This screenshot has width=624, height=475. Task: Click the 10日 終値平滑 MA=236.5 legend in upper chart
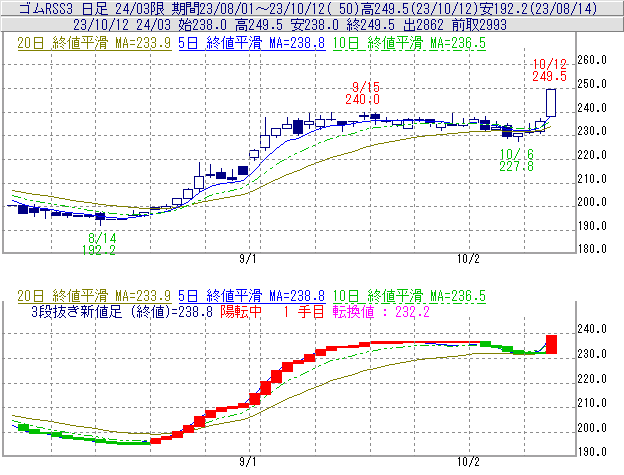409,43
